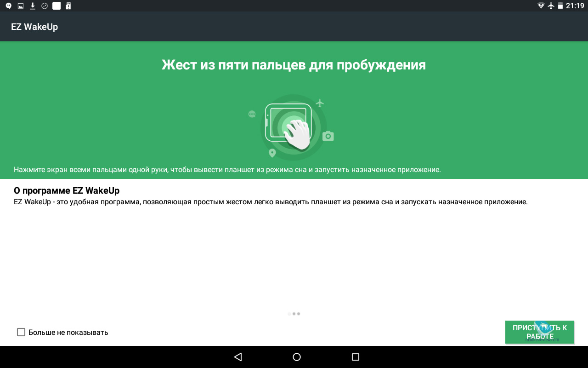The height and width of the screenshot is (368, 588).
Task: Click the 'ПРИСТУПИТЬ К РАБОТЕ' button
Action: [540, 332]
